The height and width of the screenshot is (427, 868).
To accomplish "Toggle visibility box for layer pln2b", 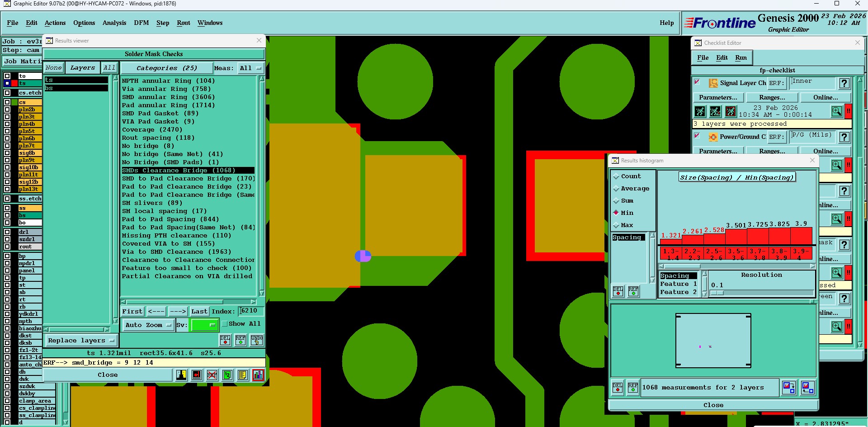I will tap(7, 109).
